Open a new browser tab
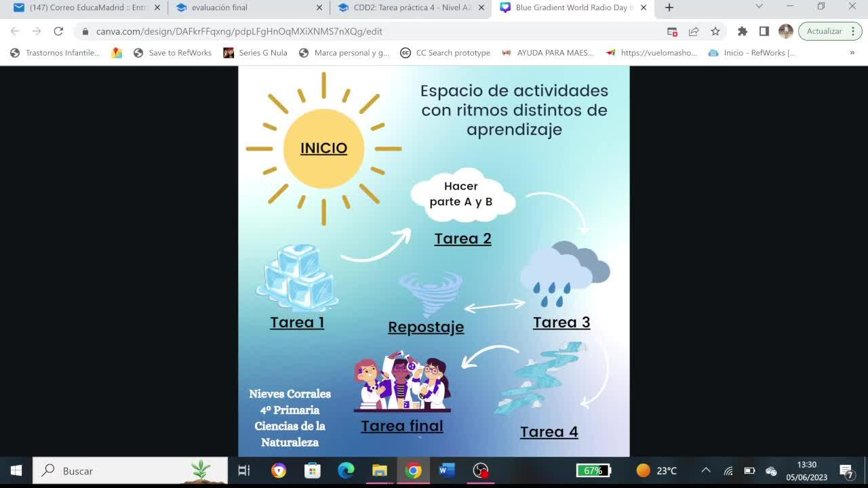868x488 pixels. pos(669,7)
